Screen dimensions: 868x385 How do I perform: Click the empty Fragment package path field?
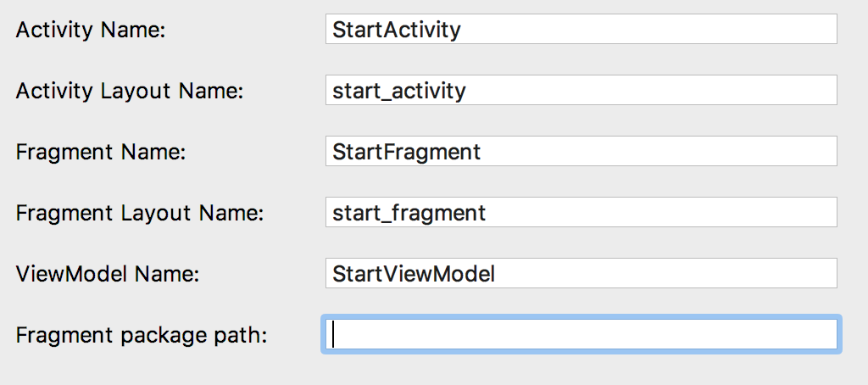[581, 334]
